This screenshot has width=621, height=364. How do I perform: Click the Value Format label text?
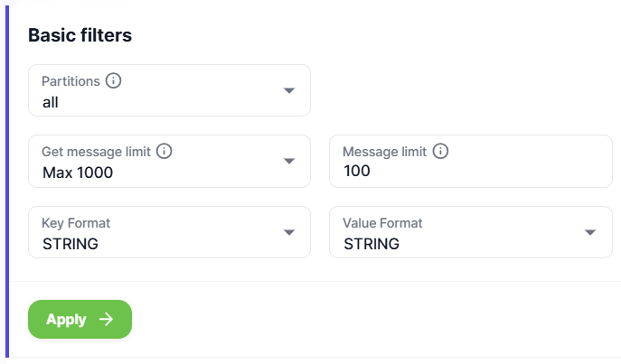point(382,223)
